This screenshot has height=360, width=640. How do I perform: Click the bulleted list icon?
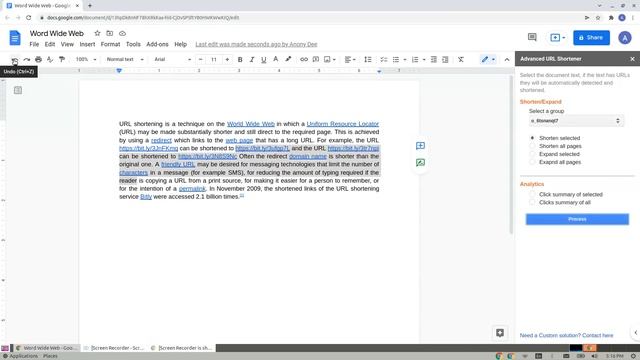396,60
